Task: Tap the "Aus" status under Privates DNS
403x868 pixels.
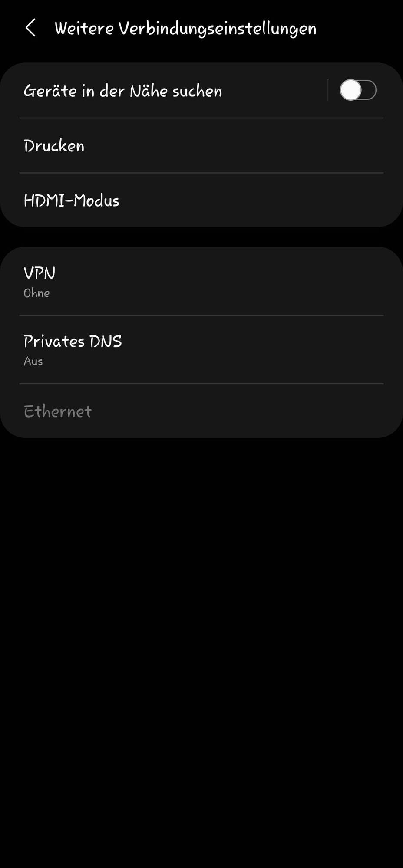Action: (x=33, y=361)
